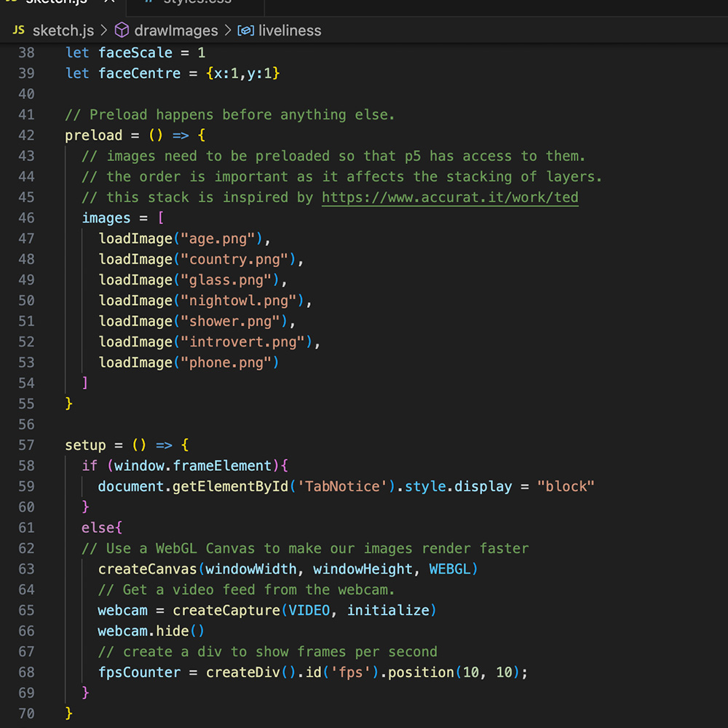Select the sketch.js tab
728x728 pixels.
(62, 1)
